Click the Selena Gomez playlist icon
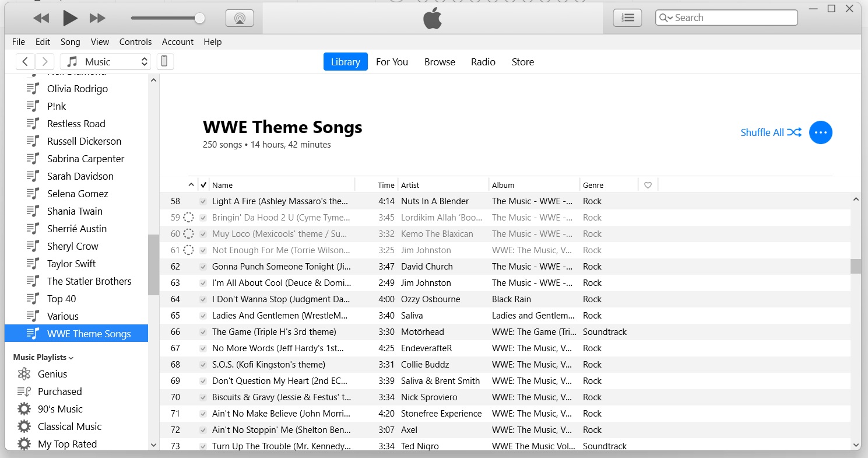The image size is (868, 458). coord(33,194)
